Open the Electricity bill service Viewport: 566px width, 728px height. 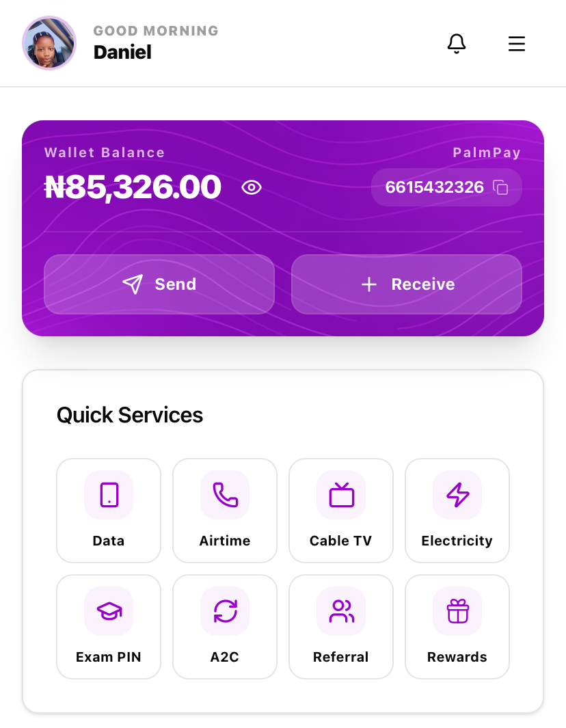pos(457,510)
